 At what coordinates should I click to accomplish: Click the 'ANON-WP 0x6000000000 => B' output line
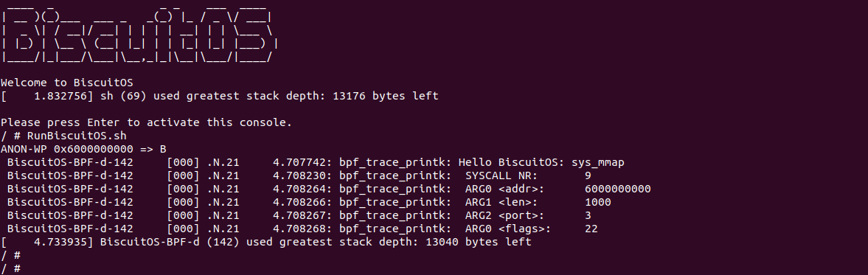point(83,150)
